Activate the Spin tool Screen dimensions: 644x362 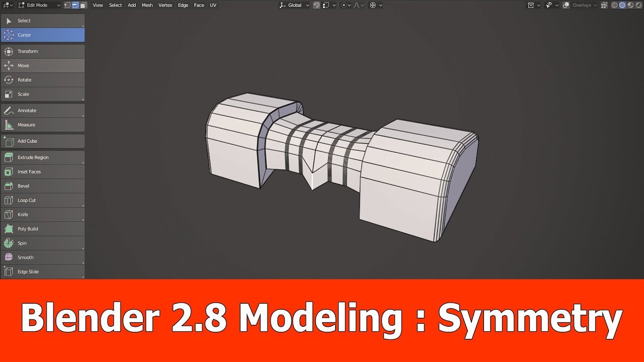click(x=43, y=243)
